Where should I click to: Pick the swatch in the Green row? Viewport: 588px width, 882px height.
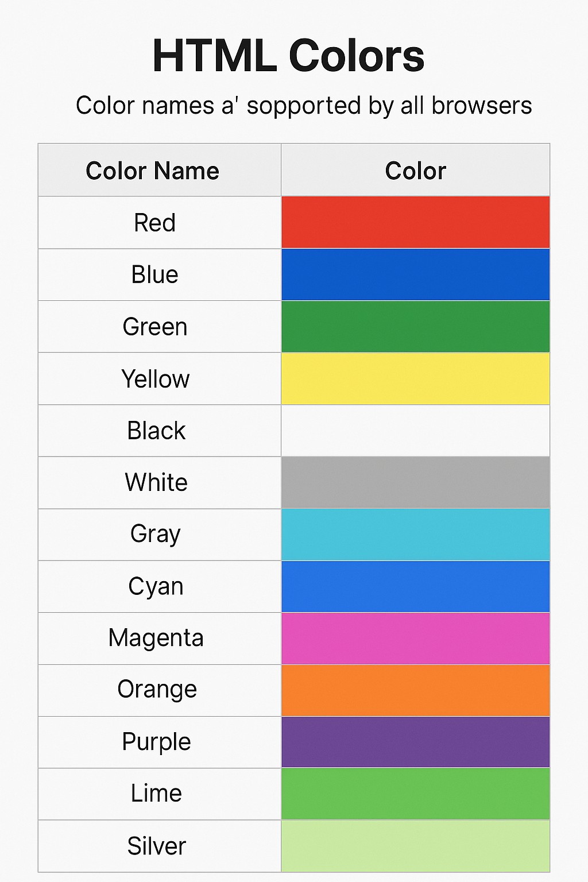click(415, 327)
